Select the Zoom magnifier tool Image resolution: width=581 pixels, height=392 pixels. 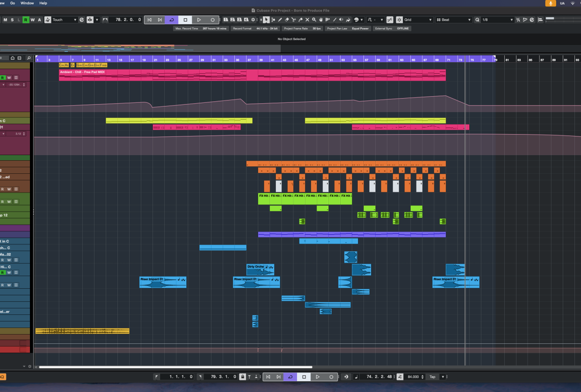click(314, 20)
